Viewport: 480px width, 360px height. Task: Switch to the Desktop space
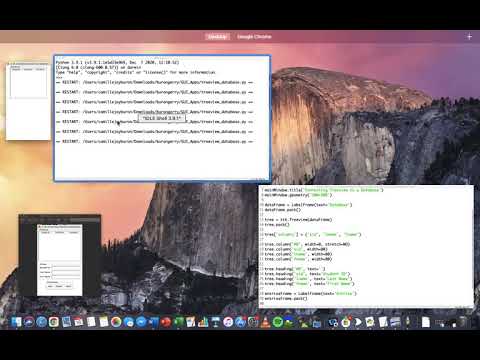[x=217, y=37]
